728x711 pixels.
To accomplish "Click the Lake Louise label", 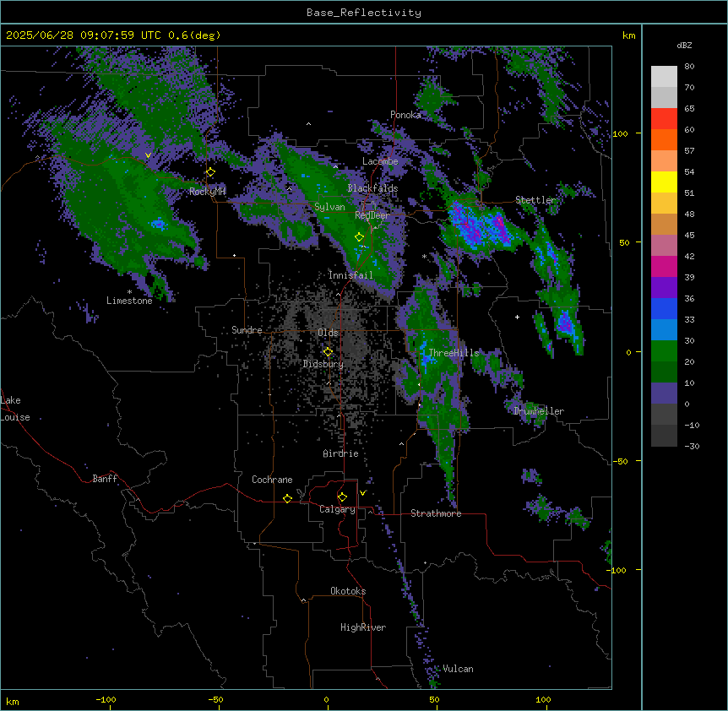I will pos(15,409).
